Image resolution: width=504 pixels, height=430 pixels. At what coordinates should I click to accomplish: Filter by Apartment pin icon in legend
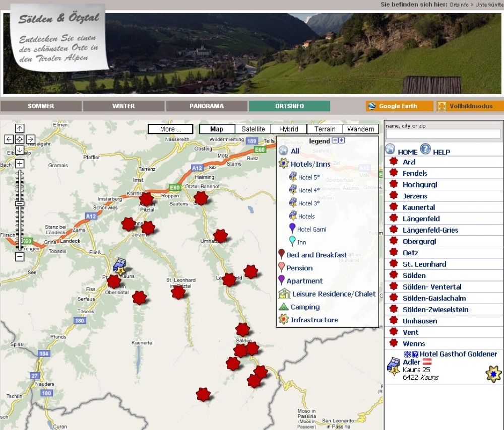pos(281,280)
